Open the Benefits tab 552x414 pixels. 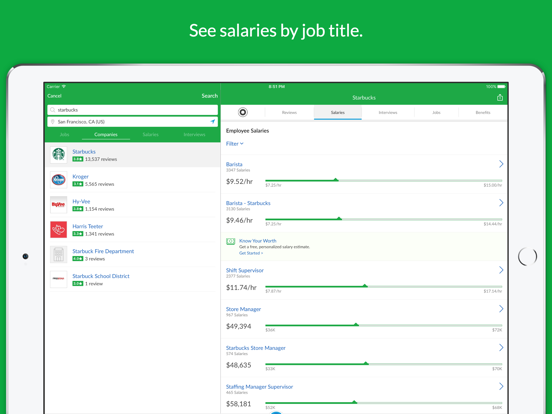pos(483,113)
